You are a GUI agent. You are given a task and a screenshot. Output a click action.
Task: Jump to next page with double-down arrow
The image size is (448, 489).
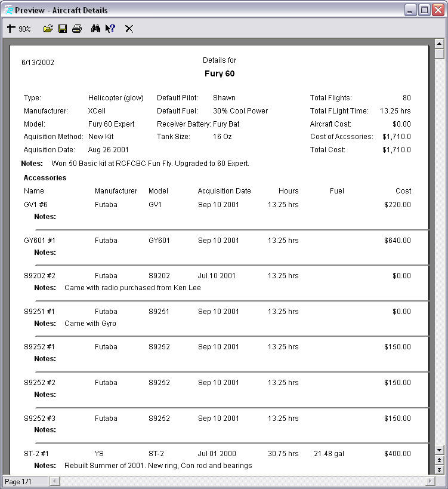440,470
